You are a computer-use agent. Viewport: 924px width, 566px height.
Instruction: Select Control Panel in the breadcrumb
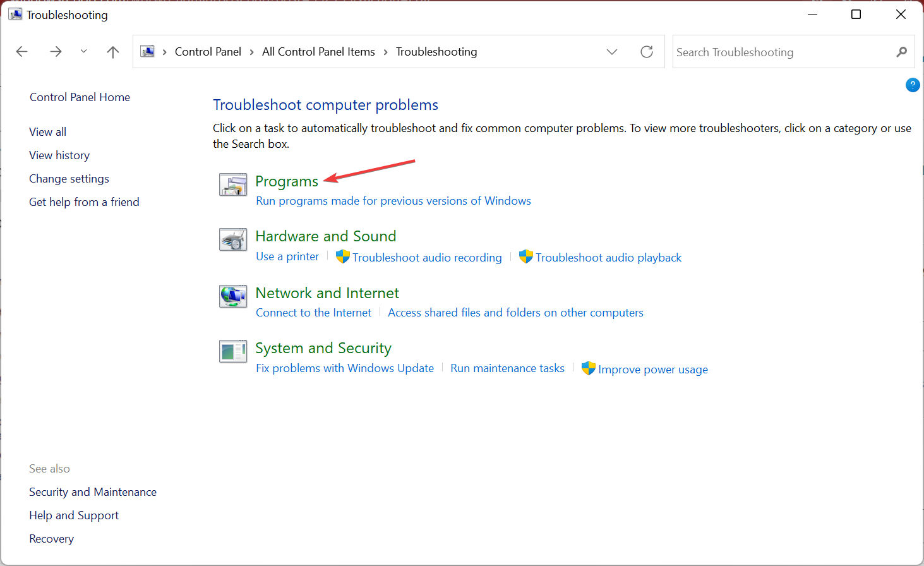pyautogui.click(x=208, y=52)
